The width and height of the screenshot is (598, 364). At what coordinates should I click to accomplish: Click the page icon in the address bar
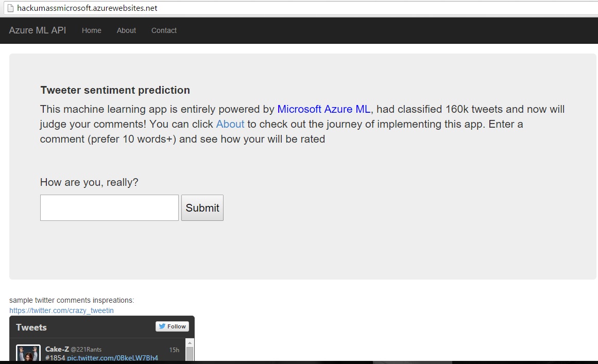tap(10, 8)
